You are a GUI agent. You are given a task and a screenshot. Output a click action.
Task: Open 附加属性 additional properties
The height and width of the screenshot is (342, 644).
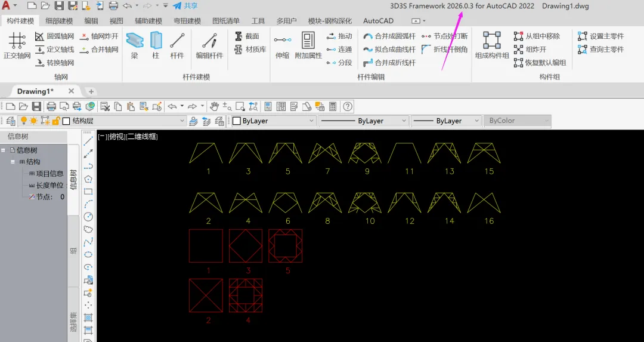308,45
